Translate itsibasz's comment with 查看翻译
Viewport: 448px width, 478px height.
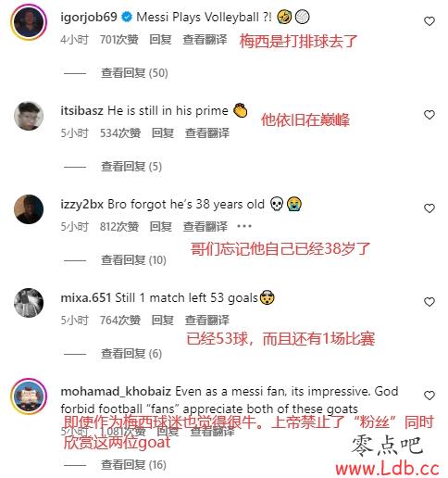pos(207,133)
